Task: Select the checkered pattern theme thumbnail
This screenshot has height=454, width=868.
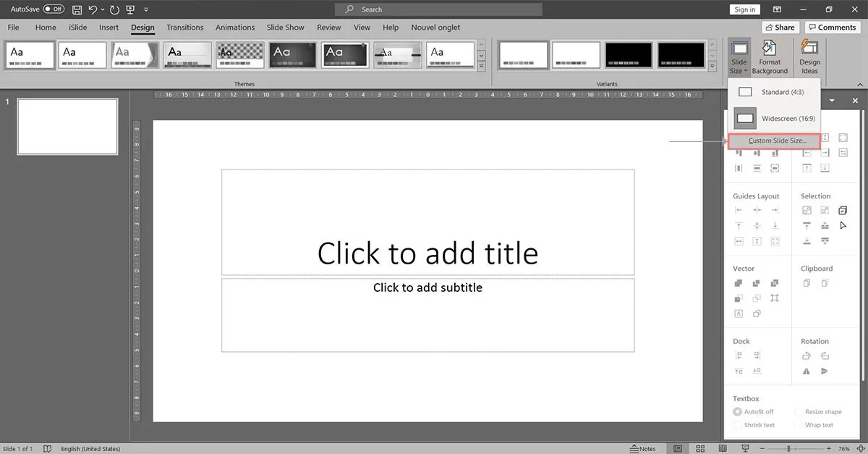Action: 240,55
